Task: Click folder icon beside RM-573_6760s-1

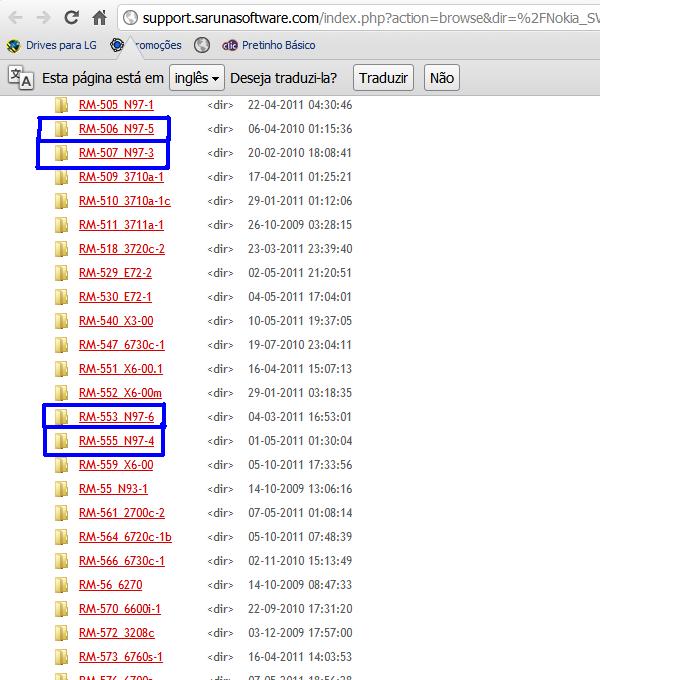Action: click(x=61, y=656)
